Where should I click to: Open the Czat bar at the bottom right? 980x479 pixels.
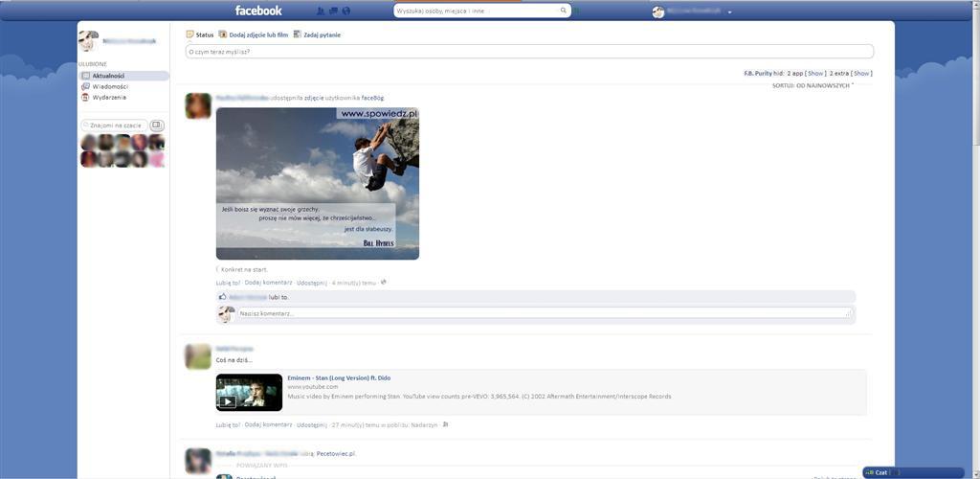[x=913, y=472]
